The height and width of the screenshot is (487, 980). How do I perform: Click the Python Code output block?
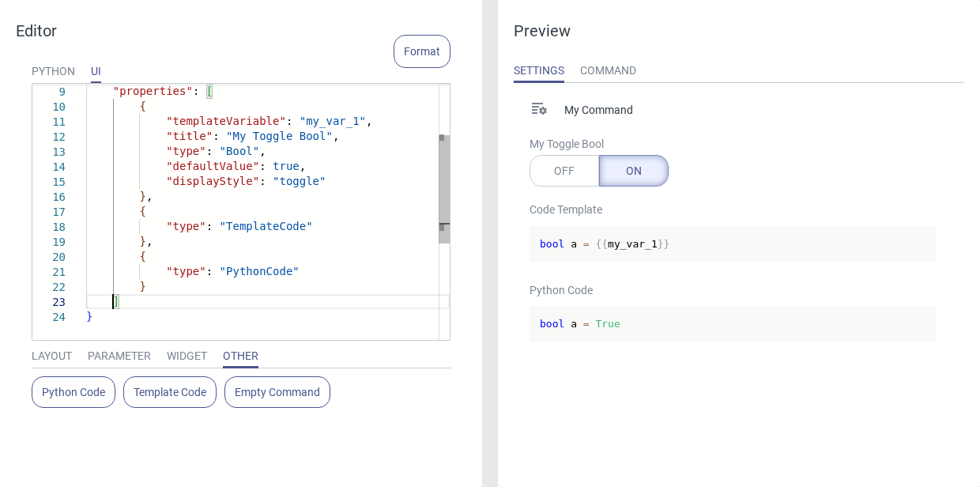click(732, 324)
